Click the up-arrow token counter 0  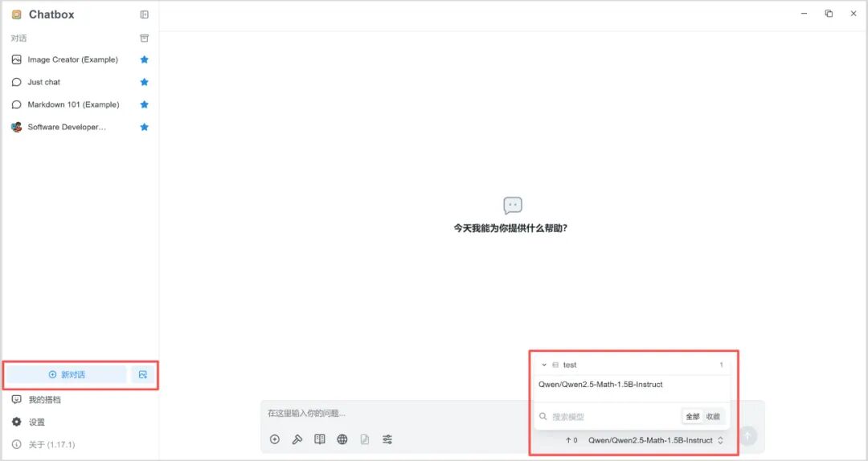(x=571, y=441)
